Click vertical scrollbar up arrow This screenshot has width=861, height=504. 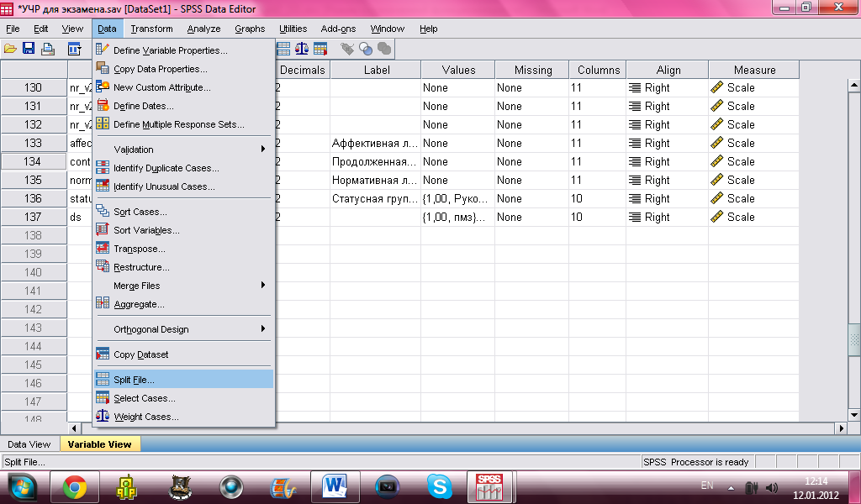click(x=854, y=85)
